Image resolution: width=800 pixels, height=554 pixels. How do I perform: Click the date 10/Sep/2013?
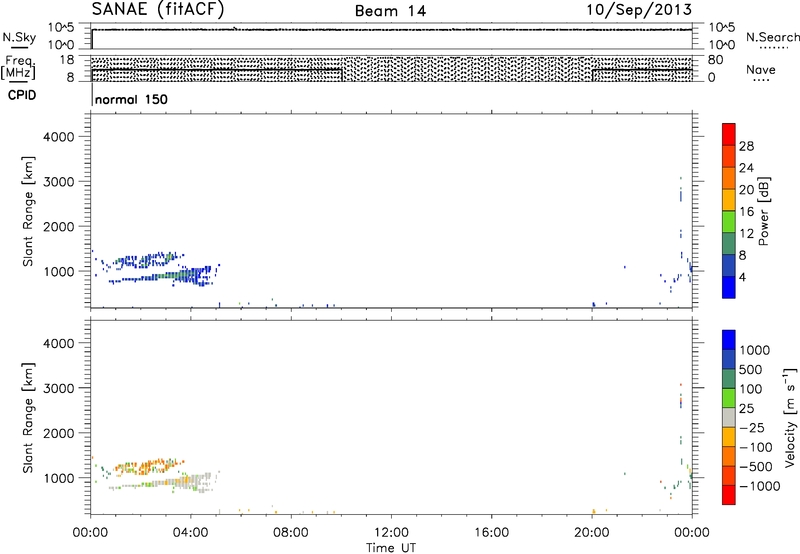(639, 9)
